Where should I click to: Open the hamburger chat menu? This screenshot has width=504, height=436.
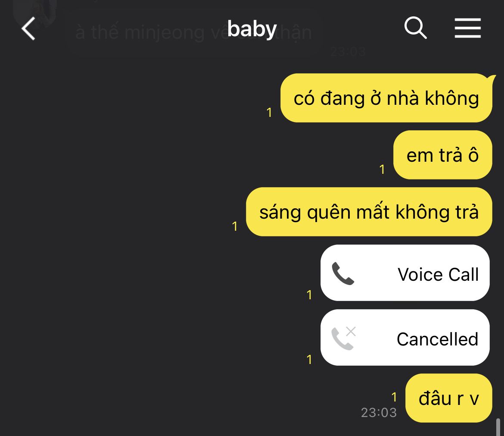point(467,28)
